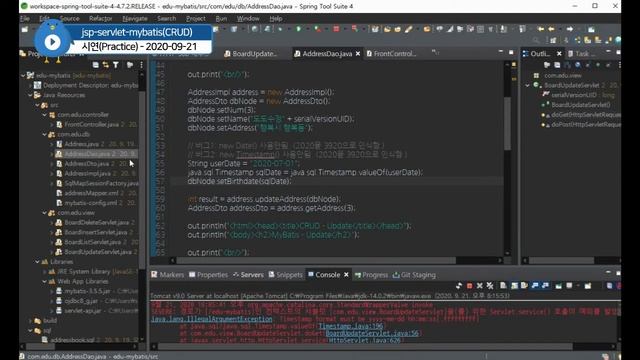
Task: Toggle Show Console on Standard Error change
Action: pos(545,286)
